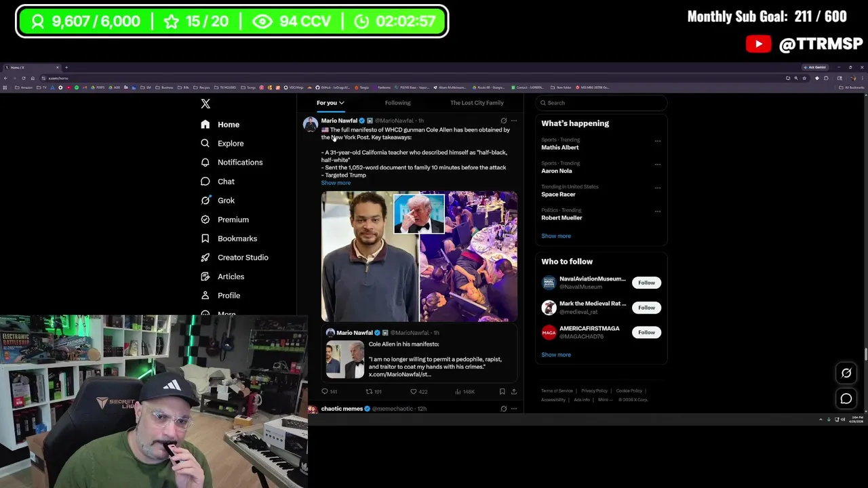Viewport: 868px width, 488px height.
Task: Click Grok icon on chaotic memes post
Action: pos(503,409)
